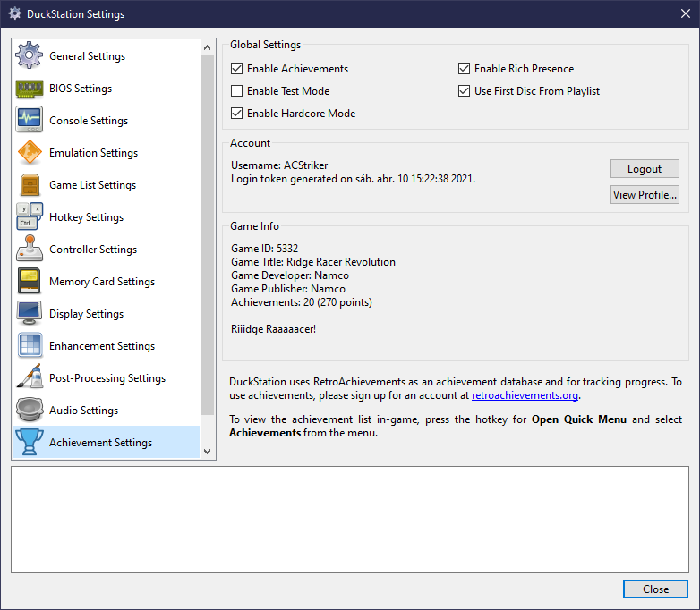Toggle Use First Disc From Playlist
This screenshot has height=610, width=700.
point(464,90)
